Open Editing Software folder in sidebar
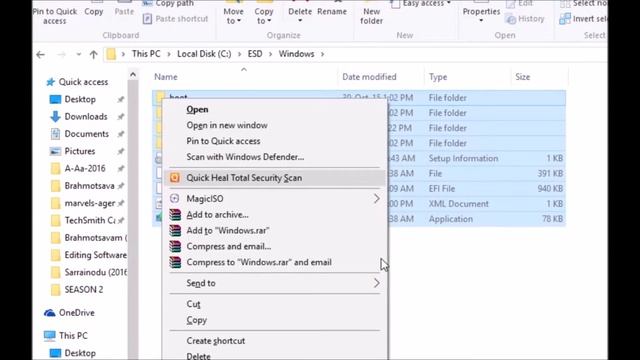This screenshot has height=360, width=640. click(x=96, y=255)
